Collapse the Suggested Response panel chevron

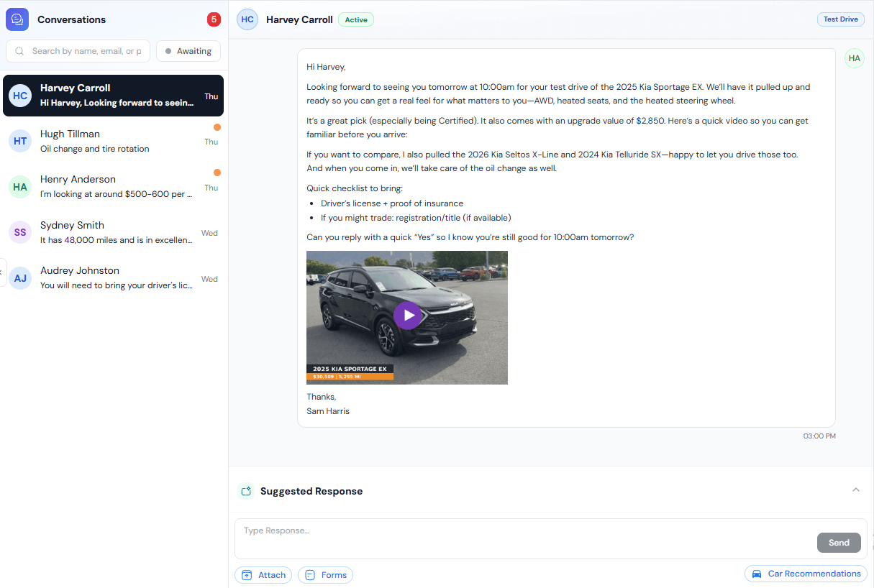tap(855, 490)
